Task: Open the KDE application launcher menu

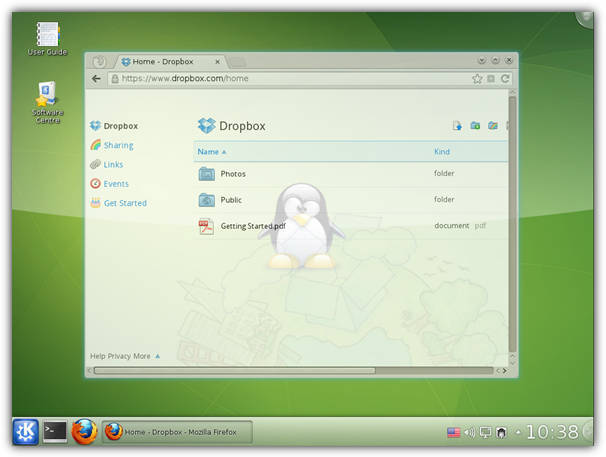Action: click(26, 431)
